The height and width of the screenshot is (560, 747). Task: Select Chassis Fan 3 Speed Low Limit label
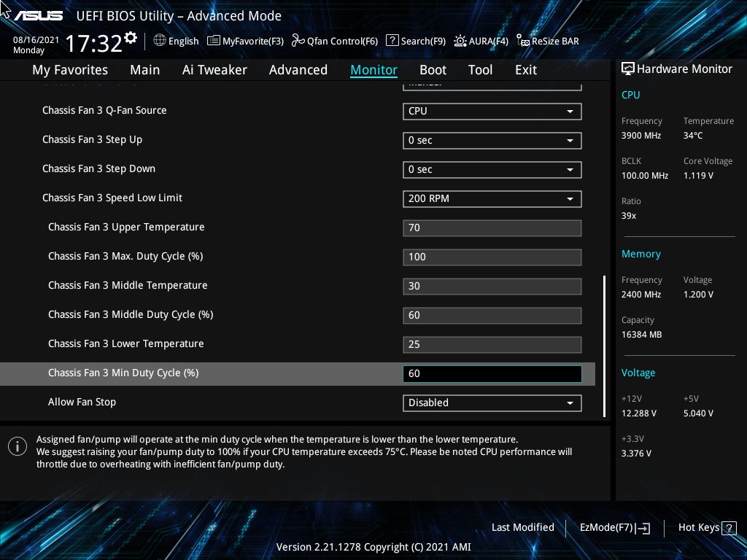(112, 198)
